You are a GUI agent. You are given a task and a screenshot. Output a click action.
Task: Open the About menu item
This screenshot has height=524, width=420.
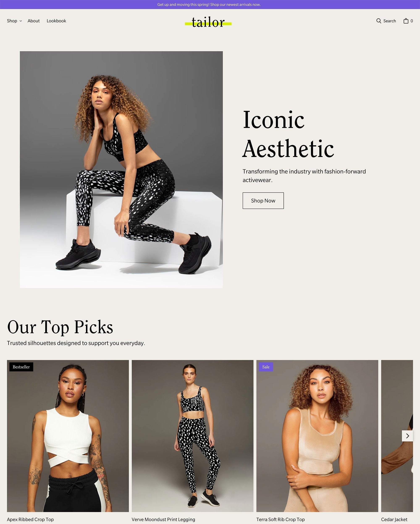point(34,21)
